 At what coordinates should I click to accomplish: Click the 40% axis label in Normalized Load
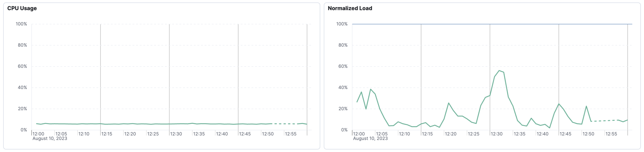point(343,88)
